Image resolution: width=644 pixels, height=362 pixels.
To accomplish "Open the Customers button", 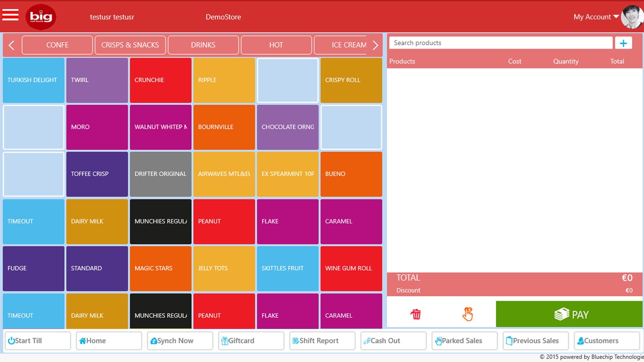I will point(607,341).
